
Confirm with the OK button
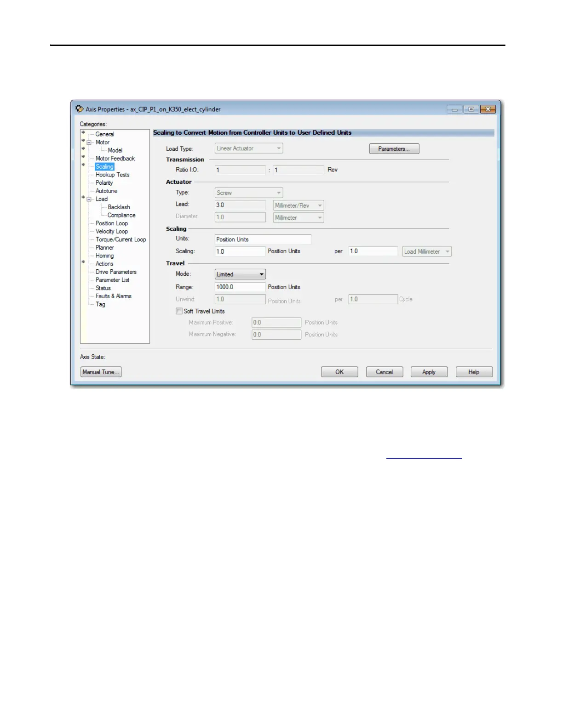coord(339,372)
